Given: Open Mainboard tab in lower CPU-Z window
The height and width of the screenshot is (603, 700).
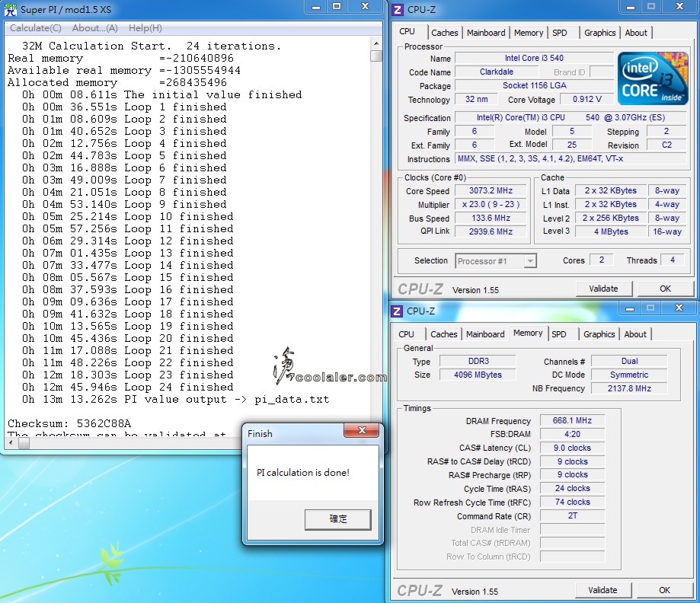Looking at the screenshot, I should pyautogui.click(x=485, y=334).
